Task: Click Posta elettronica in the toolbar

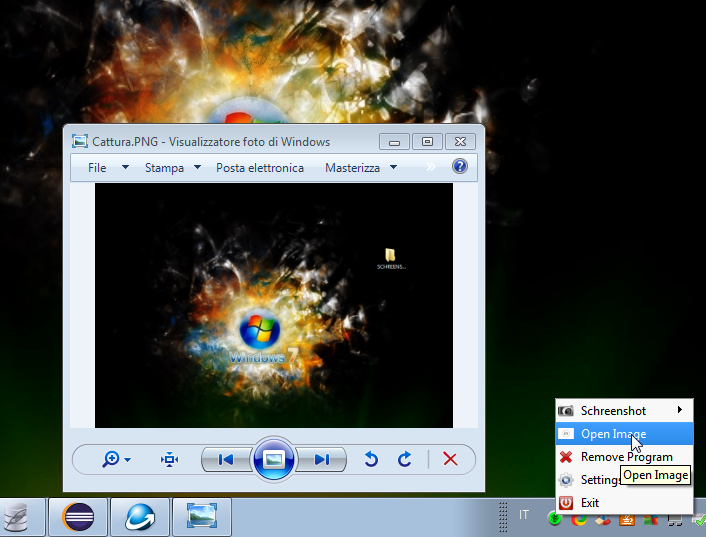Action: [x=260, y=168]
